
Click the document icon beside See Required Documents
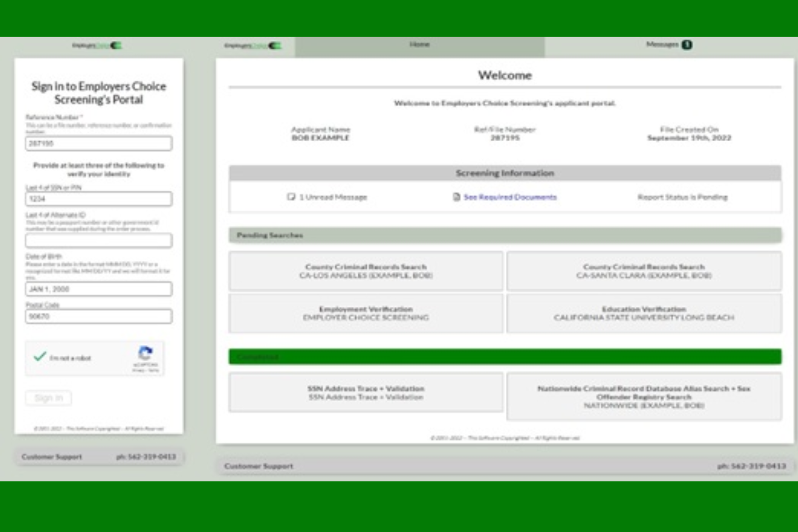[456, 197]
